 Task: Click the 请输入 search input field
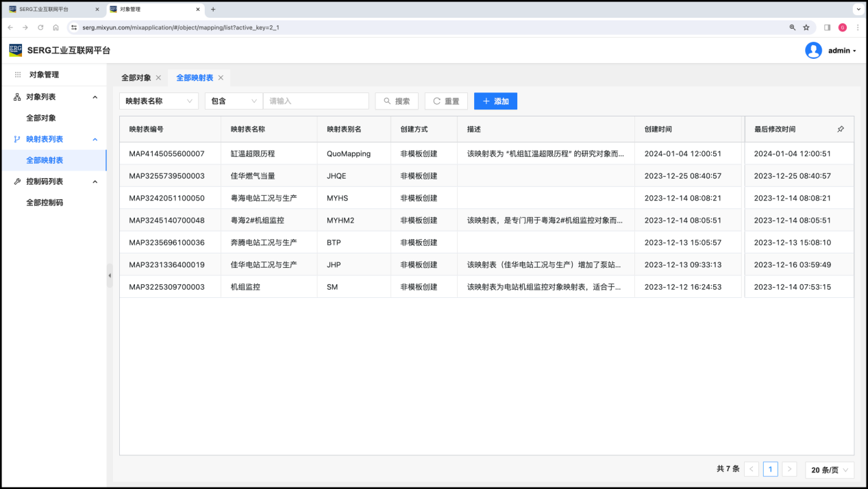(x=316, y=101)
